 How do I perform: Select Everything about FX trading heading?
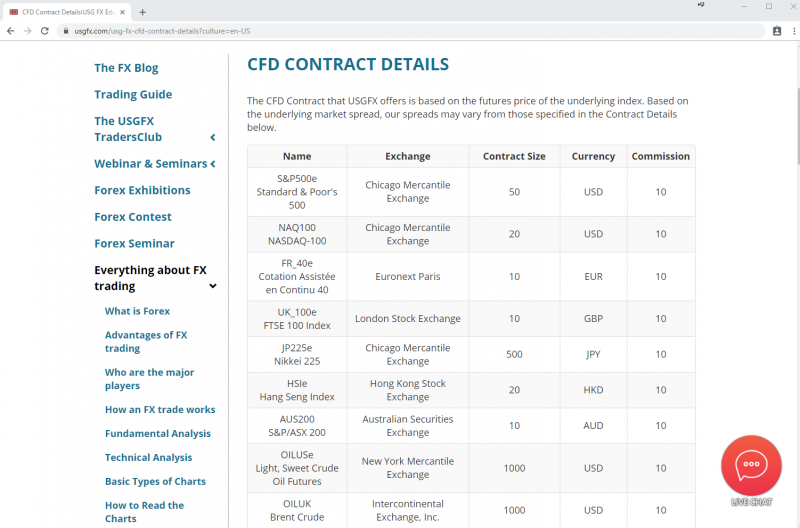(x=151, y=278)
